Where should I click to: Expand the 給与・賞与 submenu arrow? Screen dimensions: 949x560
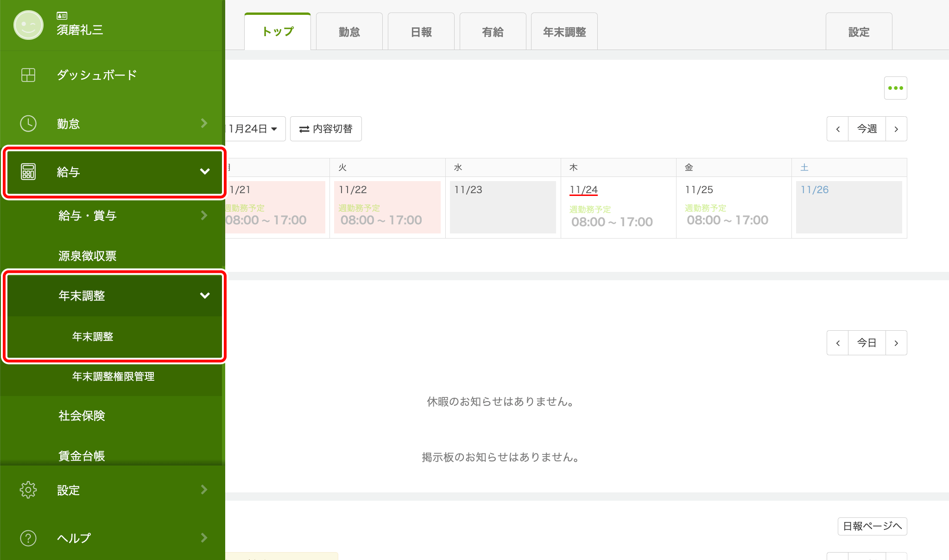point(204,215)
